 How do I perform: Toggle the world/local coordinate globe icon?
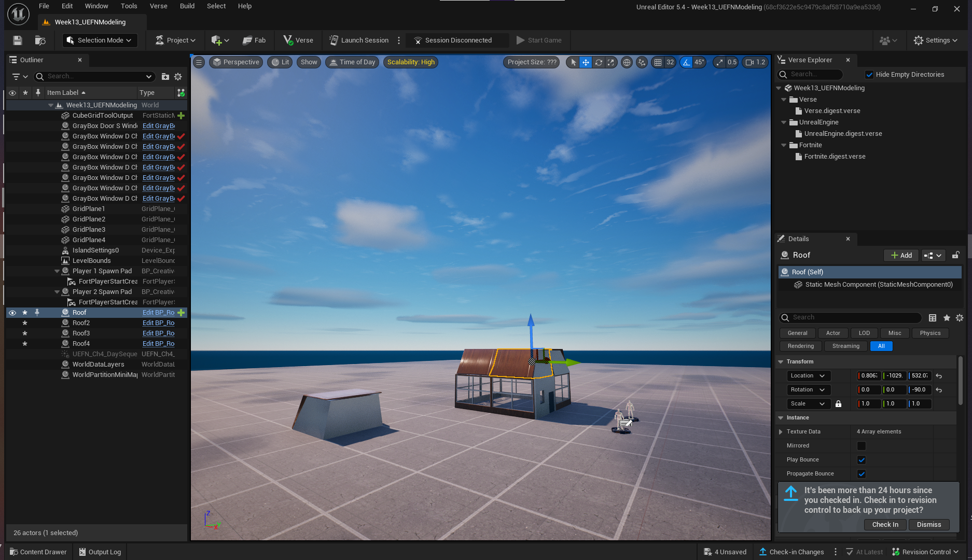click(x=627, y=62)
